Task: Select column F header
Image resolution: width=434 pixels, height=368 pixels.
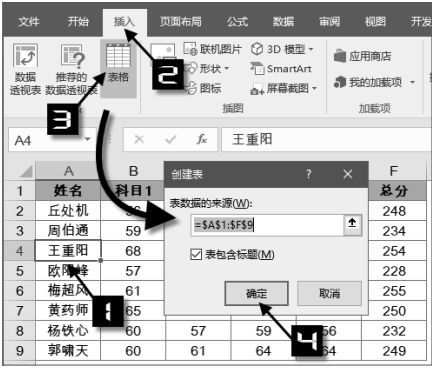Action: (394, 171)
